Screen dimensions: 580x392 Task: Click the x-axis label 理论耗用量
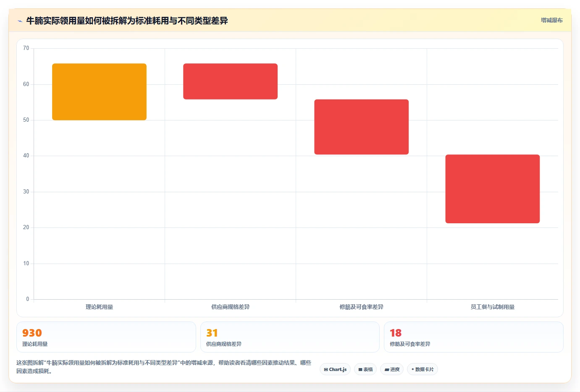99,307
